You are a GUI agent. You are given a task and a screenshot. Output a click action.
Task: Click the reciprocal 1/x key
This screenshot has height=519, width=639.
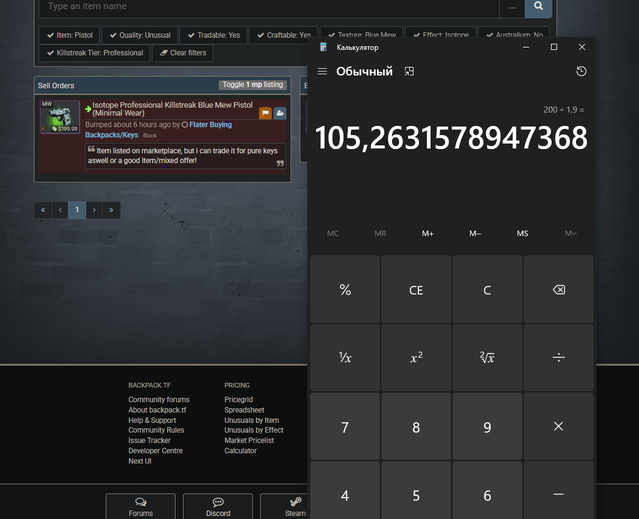345,358
